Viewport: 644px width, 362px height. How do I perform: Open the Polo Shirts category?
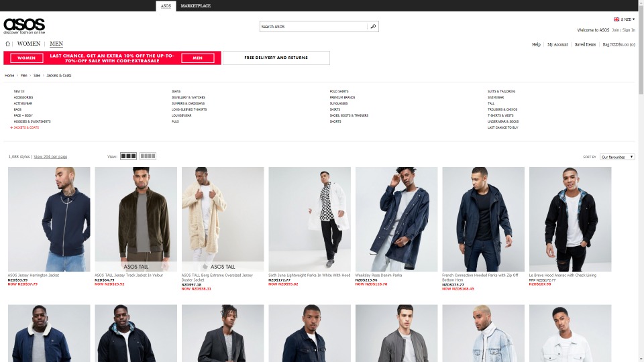339,91
